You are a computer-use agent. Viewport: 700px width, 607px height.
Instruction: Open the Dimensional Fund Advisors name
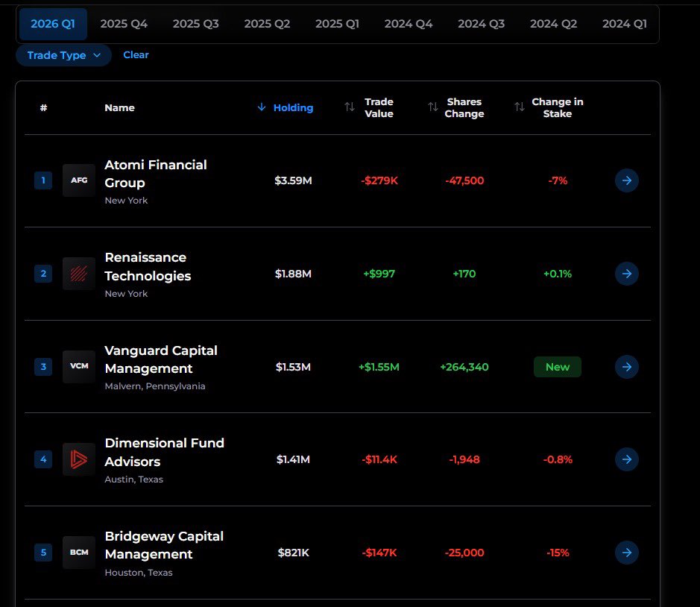point(164,452)
